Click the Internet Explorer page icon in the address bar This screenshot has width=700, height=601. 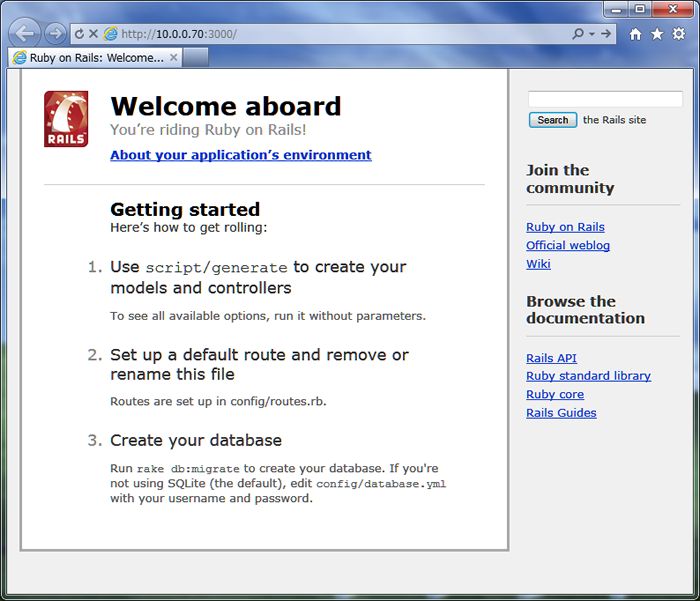point(110,33)
